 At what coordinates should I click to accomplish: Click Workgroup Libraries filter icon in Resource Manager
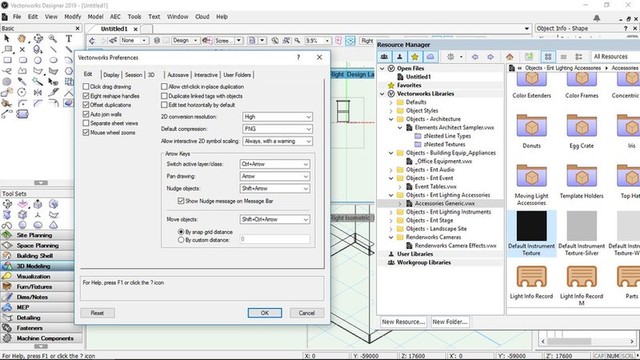[384, 57]
